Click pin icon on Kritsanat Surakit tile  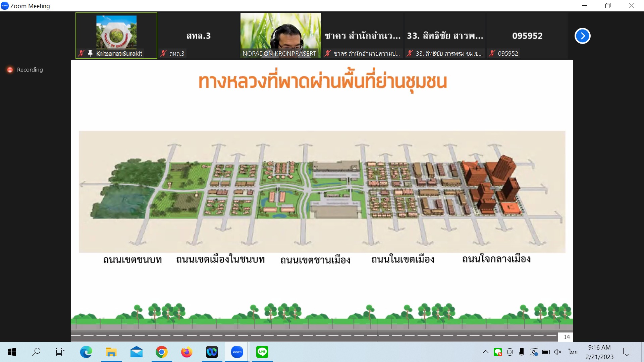tap(90, 53)
